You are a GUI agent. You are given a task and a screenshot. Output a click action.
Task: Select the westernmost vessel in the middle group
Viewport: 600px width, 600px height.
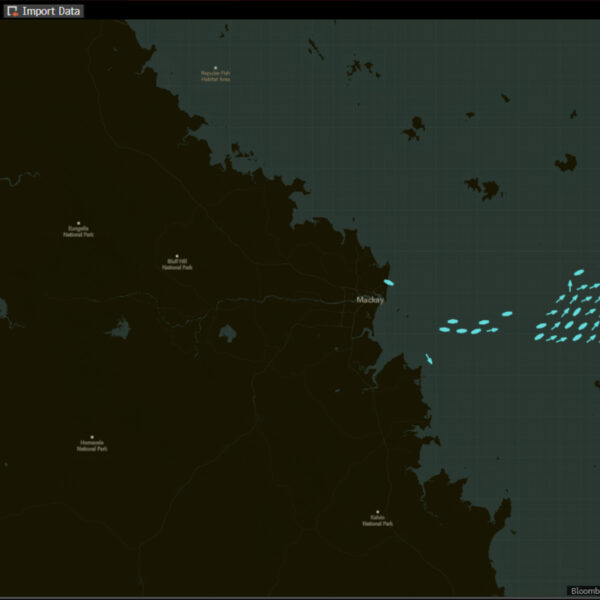click(x=443, y=329)
